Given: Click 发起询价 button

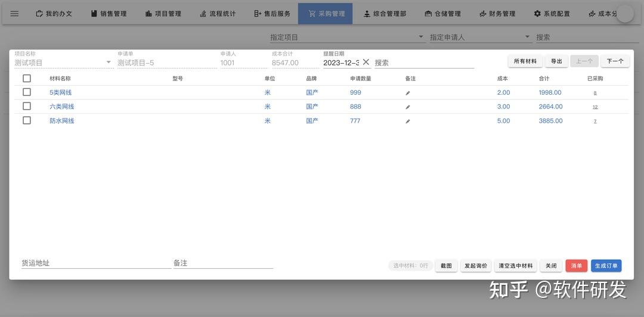Looking at the screenshot, I should (476, 266).
